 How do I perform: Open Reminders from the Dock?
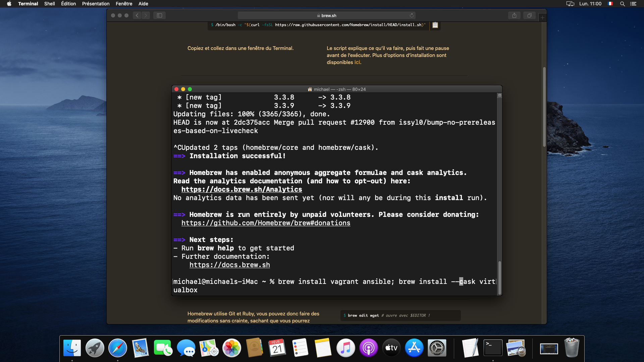coord(300,348)
